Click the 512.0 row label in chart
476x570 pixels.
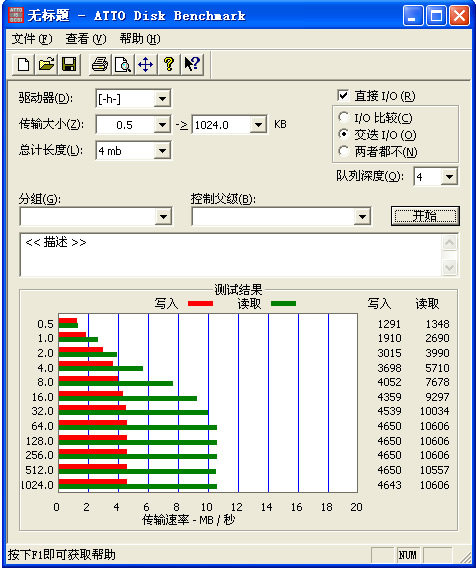tap(39, 470)
